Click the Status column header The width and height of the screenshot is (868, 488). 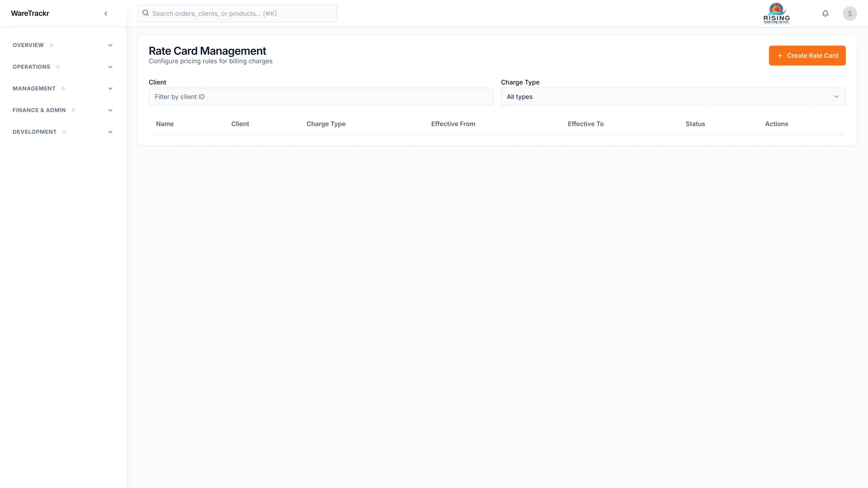point(695,124)
